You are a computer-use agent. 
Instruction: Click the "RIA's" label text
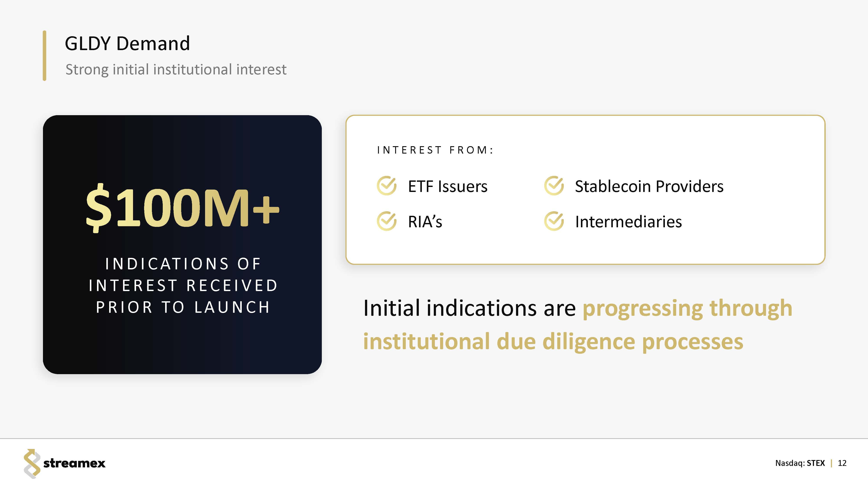click(x=425, y=222)
